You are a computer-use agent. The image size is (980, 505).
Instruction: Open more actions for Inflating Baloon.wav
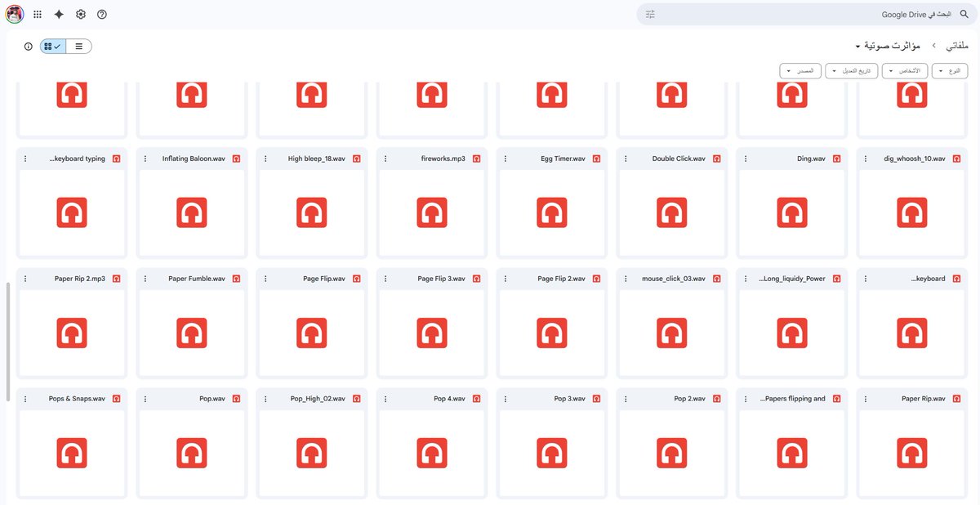[145, 159]
